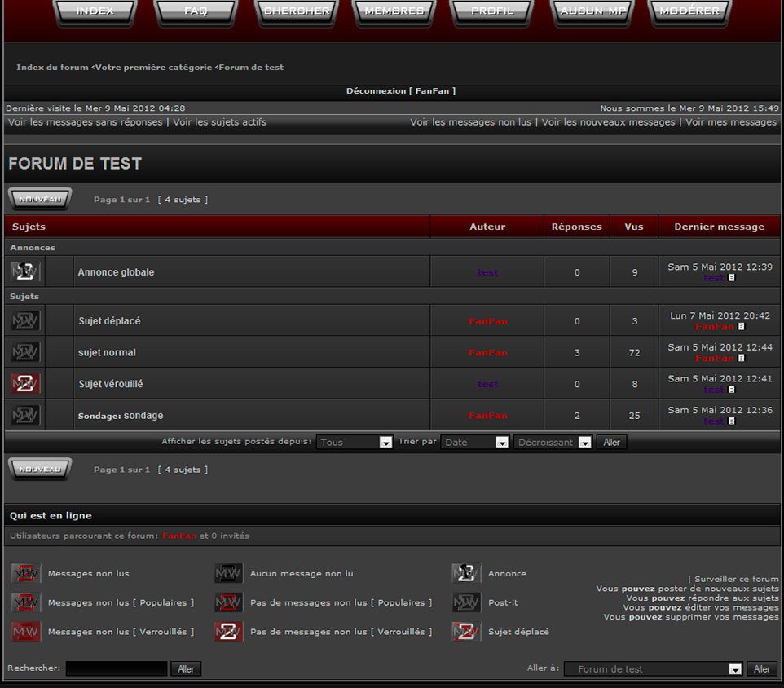Open the Décroissant sort order dropdown

(553, 442)
